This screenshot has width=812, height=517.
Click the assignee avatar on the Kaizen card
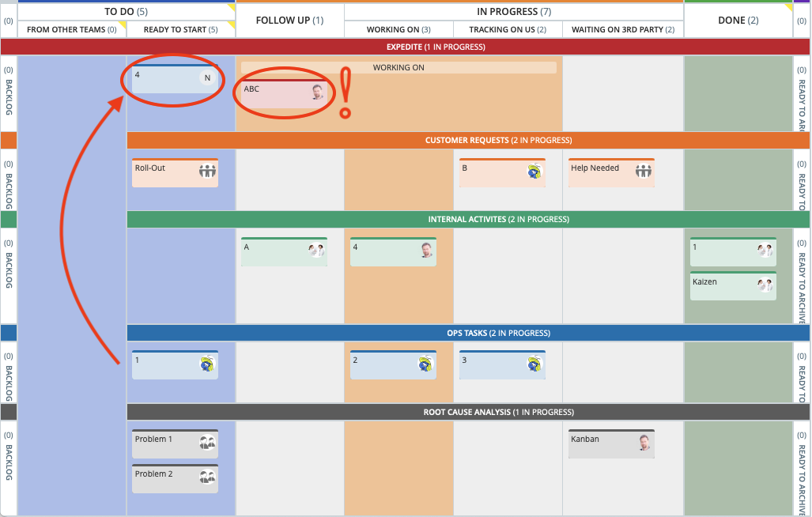765,285
